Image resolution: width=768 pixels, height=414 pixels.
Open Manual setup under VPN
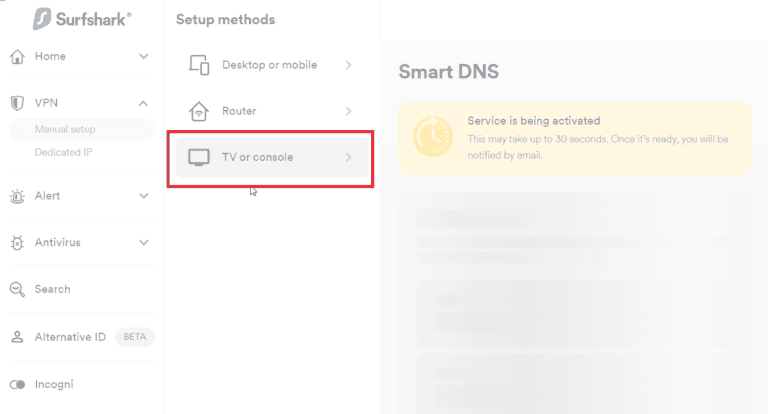[65, 129]
